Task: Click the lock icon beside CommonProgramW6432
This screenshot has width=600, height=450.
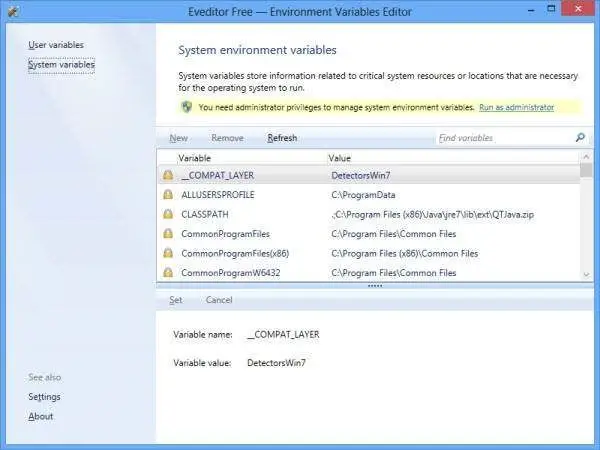Action: pyautogui.click(x=168, y=272)
